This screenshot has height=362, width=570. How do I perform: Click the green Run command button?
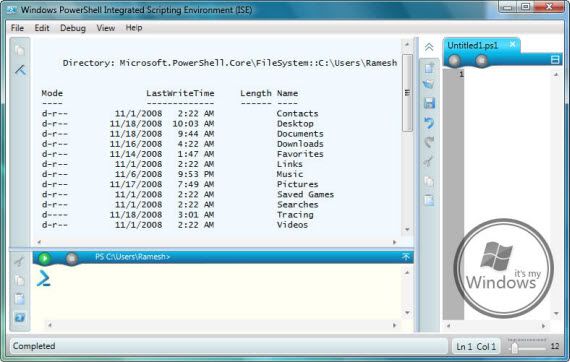pos(45,258)
